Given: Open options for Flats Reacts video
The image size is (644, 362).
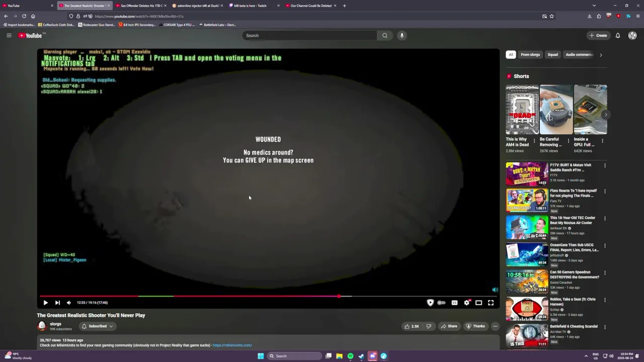Looking at the screenshot, I should [605, 191].
